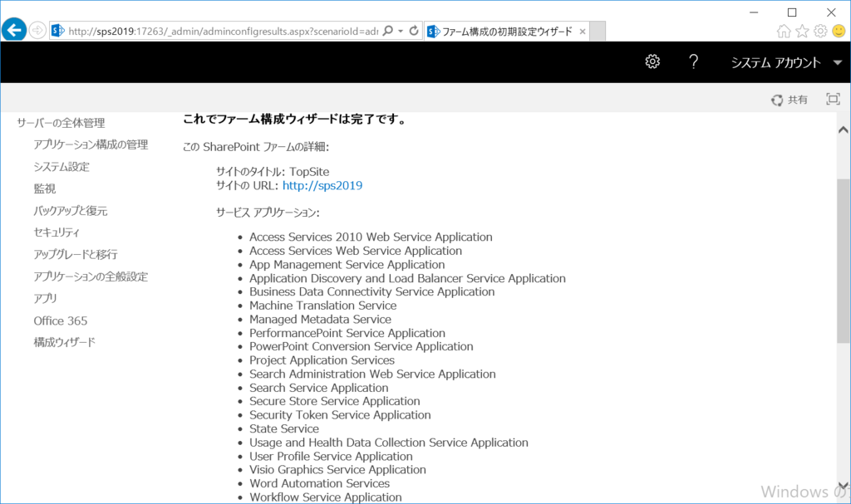Image resolution: width=851 pixels, height=504 pixels.
Task: Open セキュリティ in the sidebar
Action: click(57, 232)
